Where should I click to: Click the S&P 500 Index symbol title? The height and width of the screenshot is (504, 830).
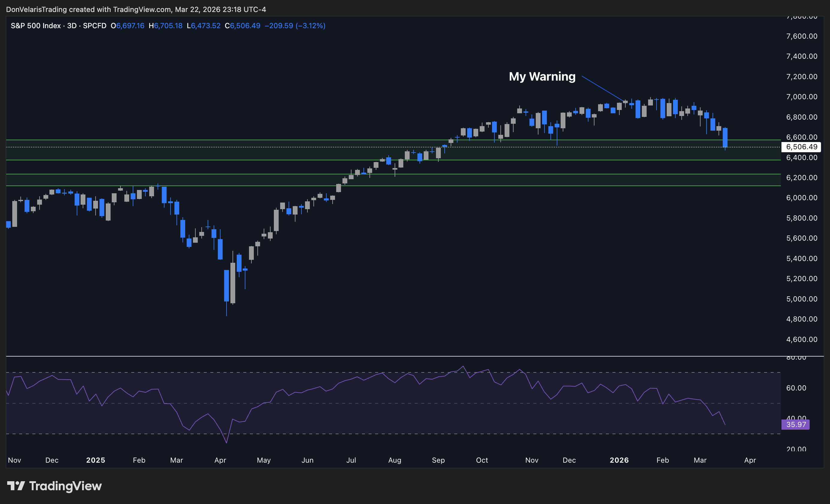pos(35,25)
